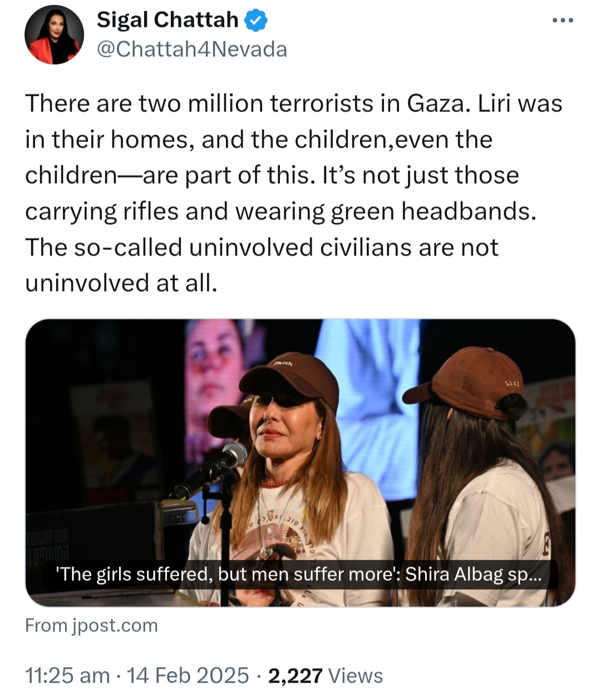Open the 11:25 am timestamp
The image size is (601, 700).
67,676
